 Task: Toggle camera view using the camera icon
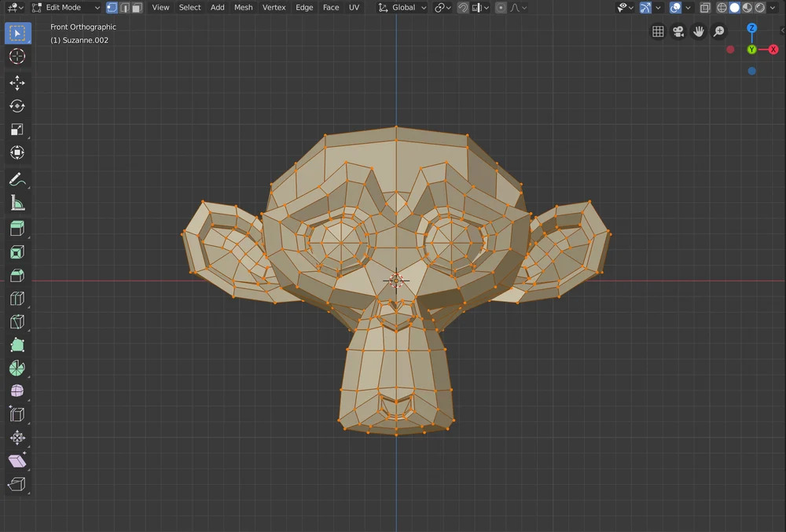tap(678, 31)
